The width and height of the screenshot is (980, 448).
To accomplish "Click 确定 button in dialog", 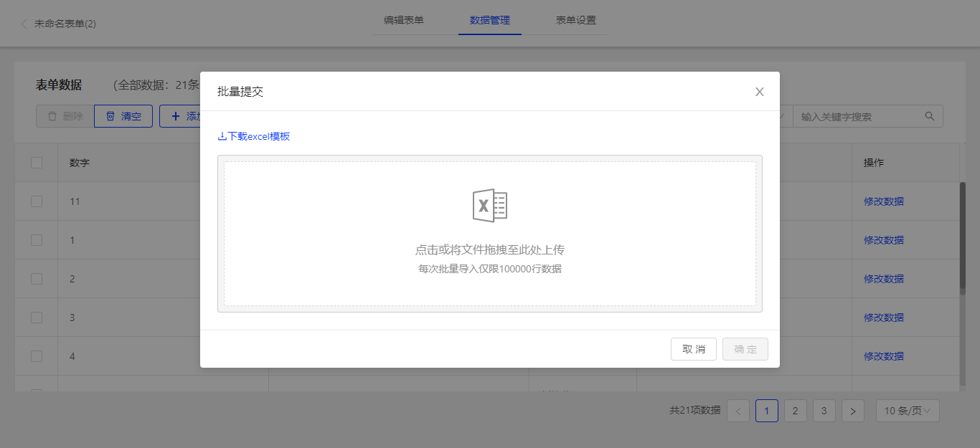I will point(745,349).
